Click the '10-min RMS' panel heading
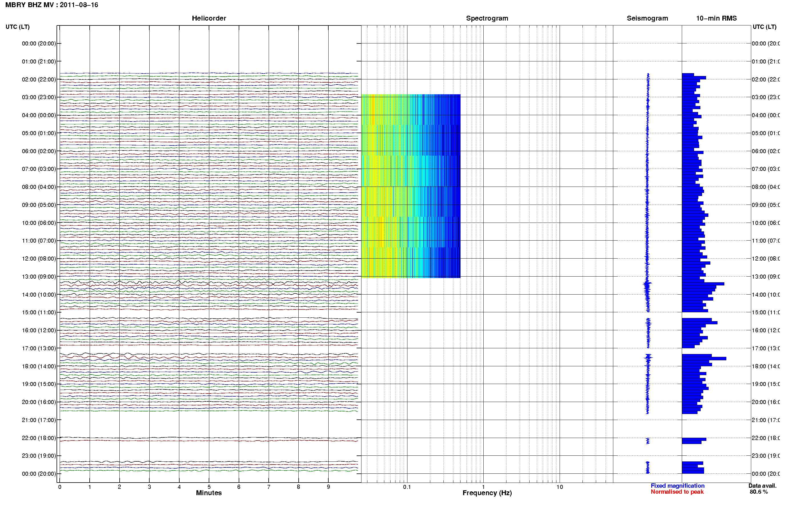Image resolution: width=812 pixels, height=508 pixels. point(716,19)
